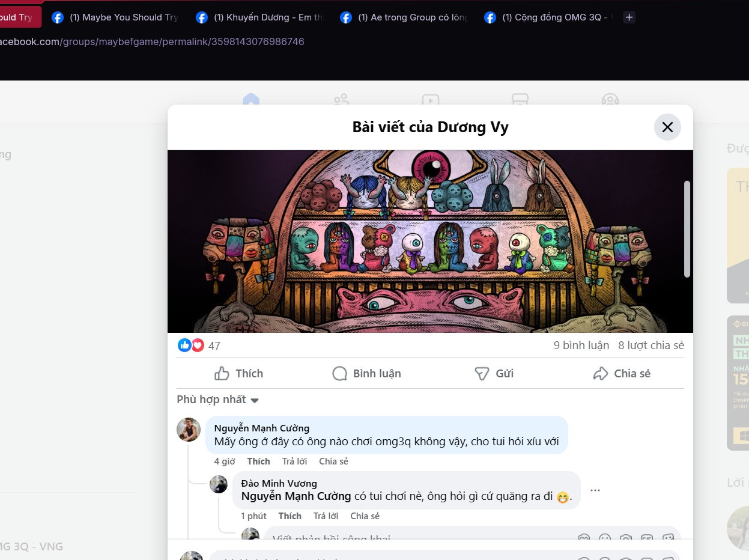Click the Bình luận comment button
This screenshot has width=749, height=560.
coord(366,373)
